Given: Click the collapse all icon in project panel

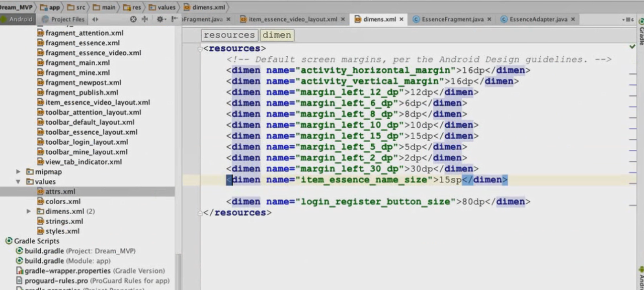Looking at the screenshot, I should (x=145, y=19).
